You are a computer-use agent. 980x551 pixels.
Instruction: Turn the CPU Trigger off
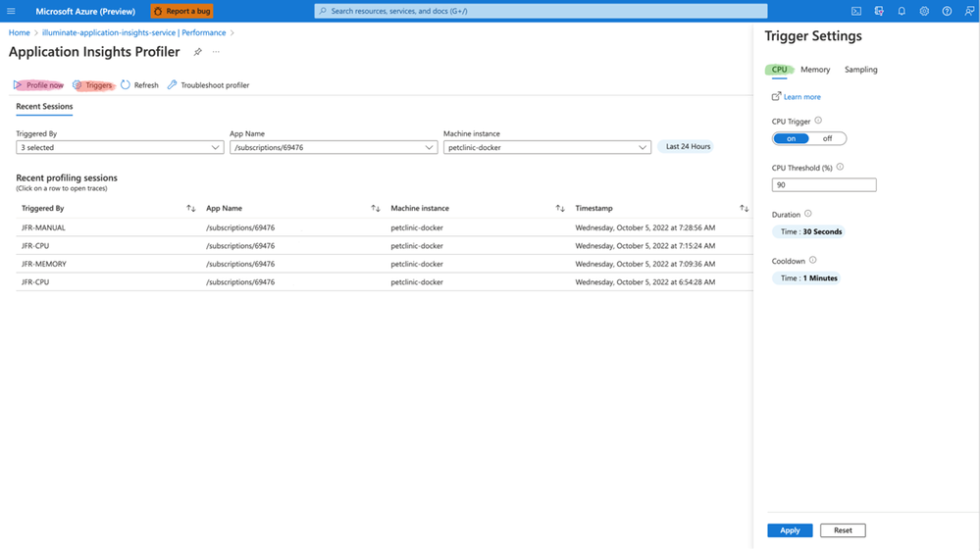(x=828, y=138)
